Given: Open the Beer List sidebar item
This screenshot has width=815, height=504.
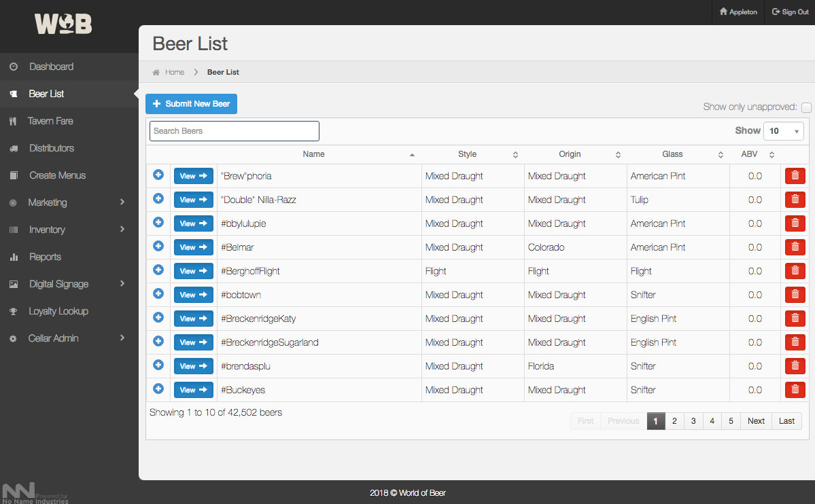Looking at the screenshot, I should 69,94.
